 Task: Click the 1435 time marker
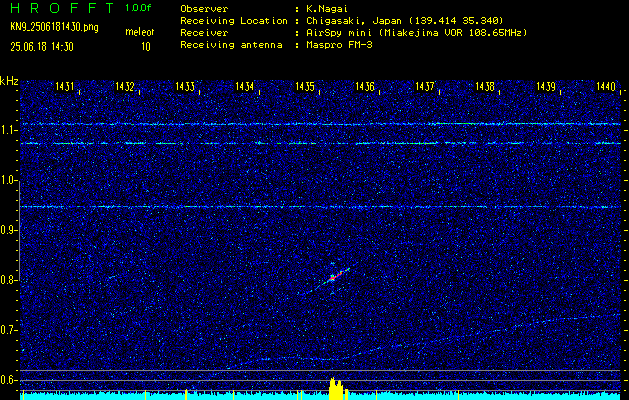(305, 86)
